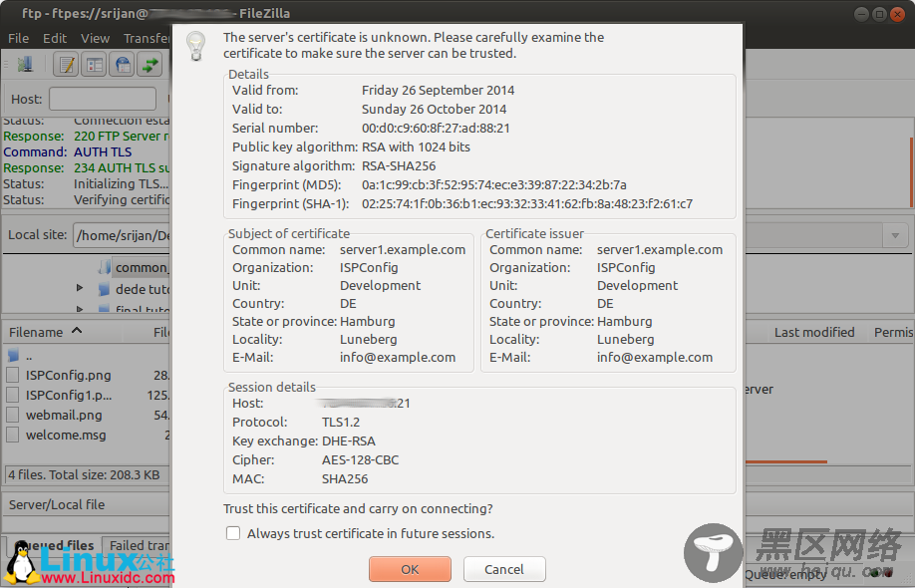Click the issuer e-mail info@example.com
This screenshot has width=915, height=588.
[654, 357]
